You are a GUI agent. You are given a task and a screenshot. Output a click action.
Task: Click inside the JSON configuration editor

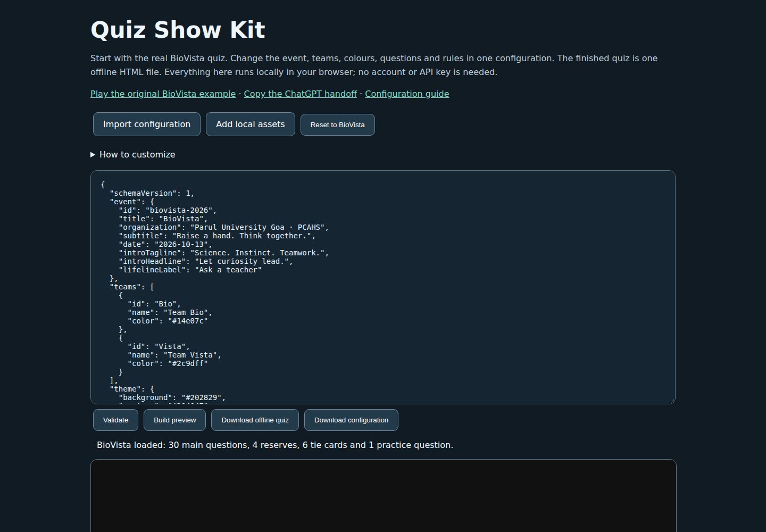[383, 287]
